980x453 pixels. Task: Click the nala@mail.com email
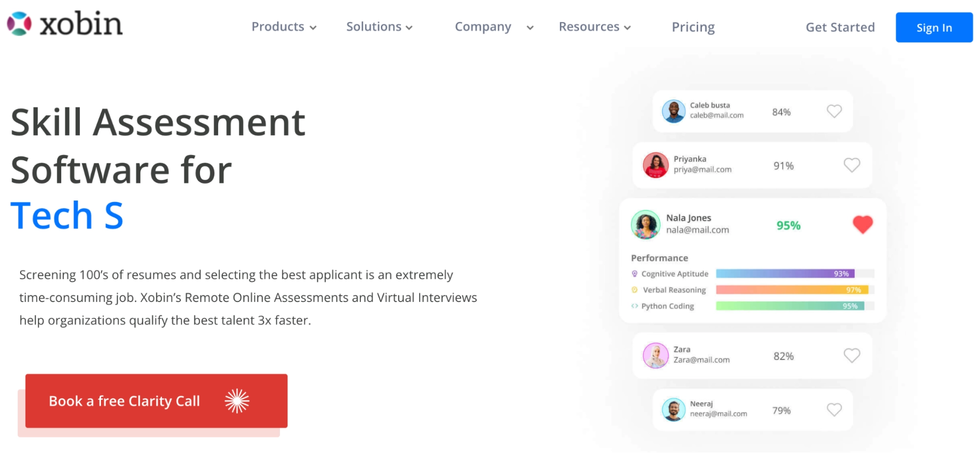[x=698, y=230]
